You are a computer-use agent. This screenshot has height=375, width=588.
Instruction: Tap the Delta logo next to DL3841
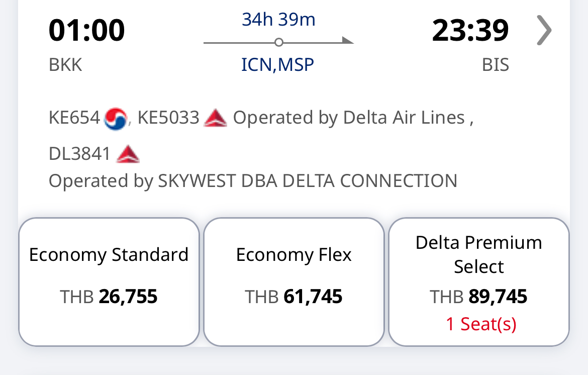coord(128,154)
